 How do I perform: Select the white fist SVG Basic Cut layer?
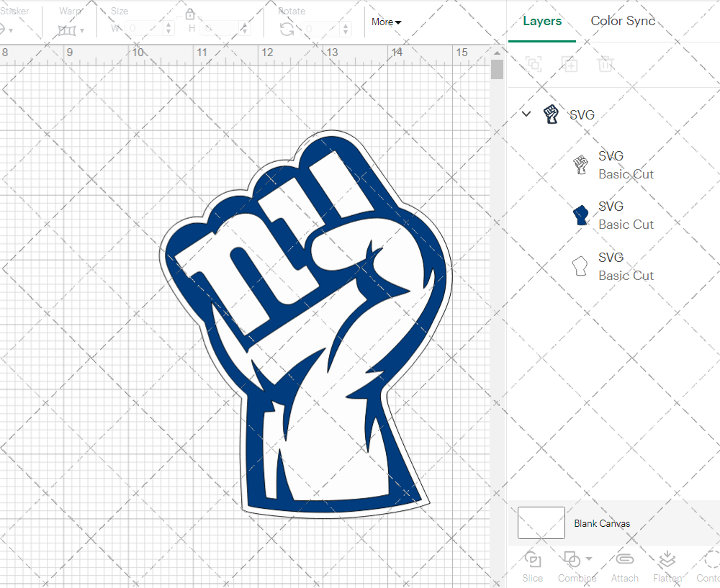[613, 266]
